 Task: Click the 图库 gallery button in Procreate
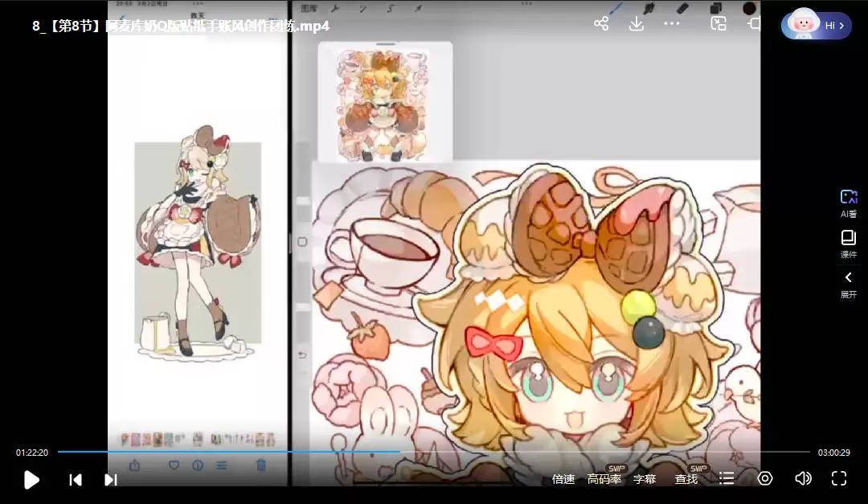coord(309,8)
